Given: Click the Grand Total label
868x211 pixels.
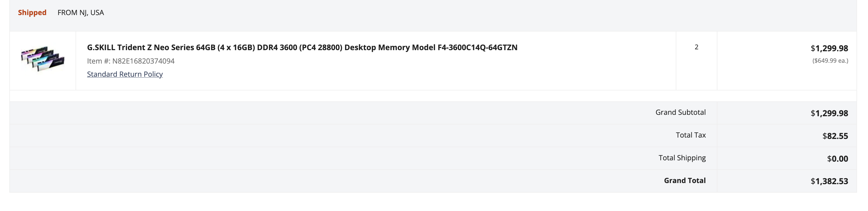Looking at the screenshot, I should [x=684, y=181].
